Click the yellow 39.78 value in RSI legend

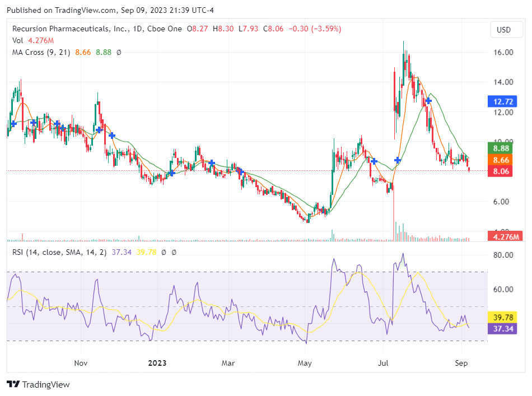pos(147,253)
